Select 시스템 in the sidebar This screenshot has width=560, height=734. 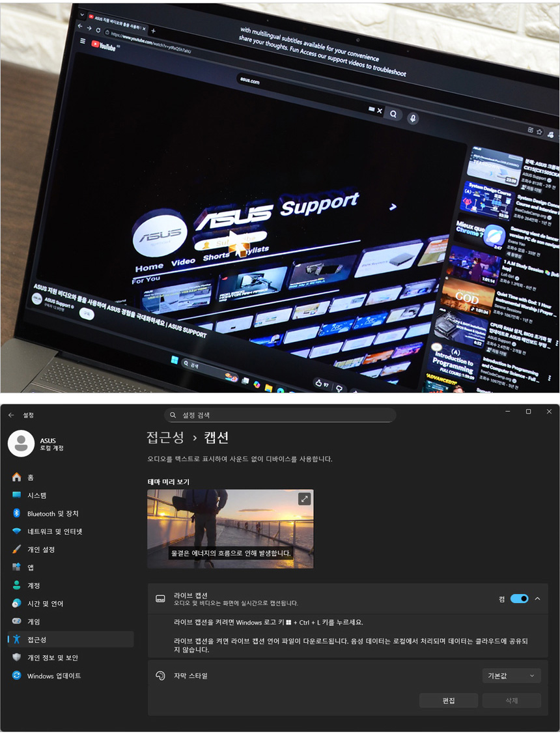point(36,496)
